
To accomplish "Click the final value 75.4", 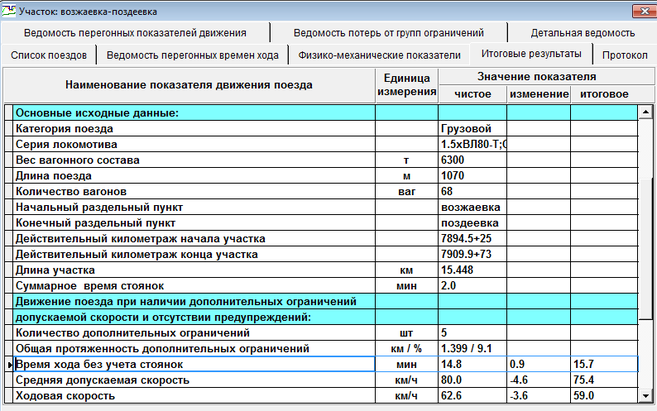I will [x=583, y=380].
